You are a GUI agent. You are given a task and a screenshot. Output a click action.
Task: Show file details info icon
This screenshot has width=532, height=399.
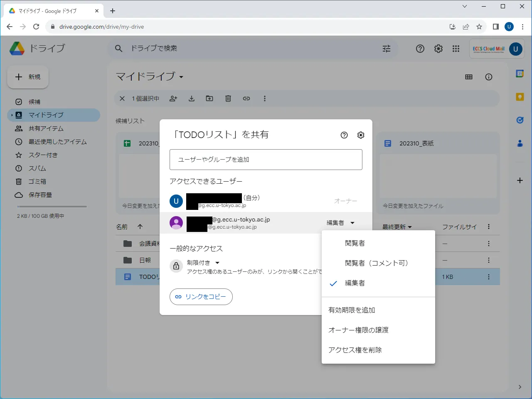[x=489, y=77]
